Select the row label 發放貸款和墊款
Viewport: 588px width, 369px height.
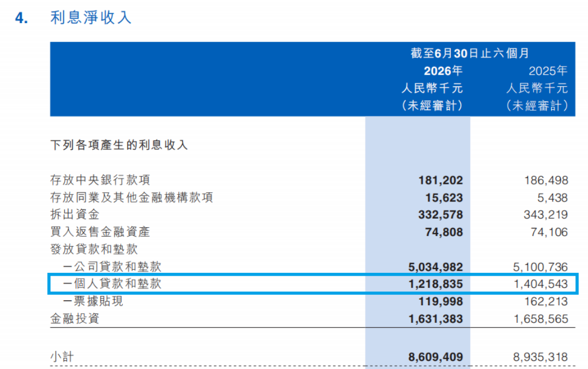tap(94, 249)
